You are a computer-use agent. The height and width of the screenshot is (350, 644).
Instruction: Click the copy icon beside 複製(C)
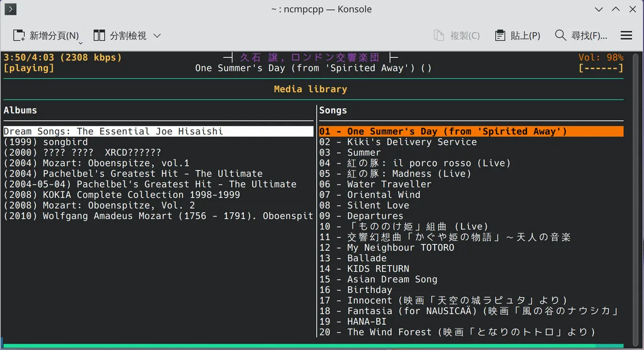439,35
